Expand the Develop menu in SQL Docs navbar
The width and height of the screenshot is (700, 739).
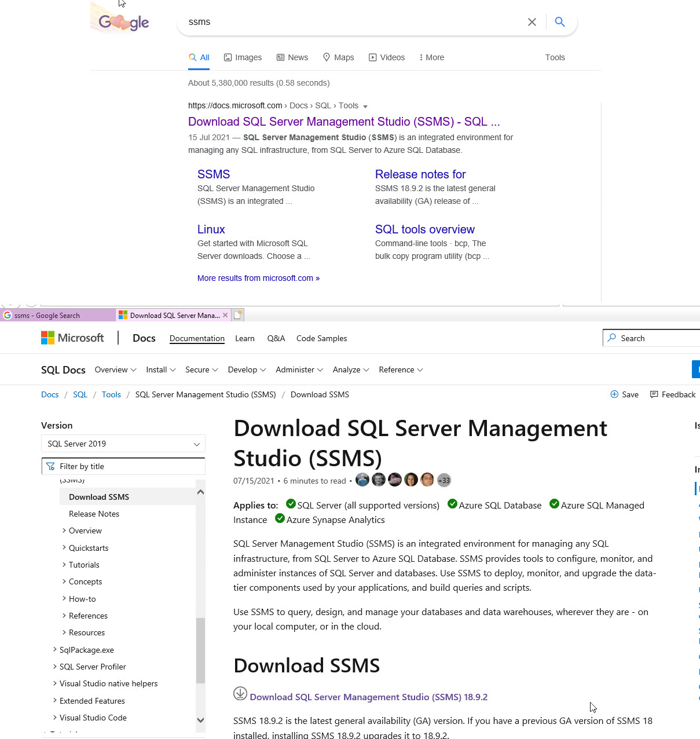pos(247,370)
